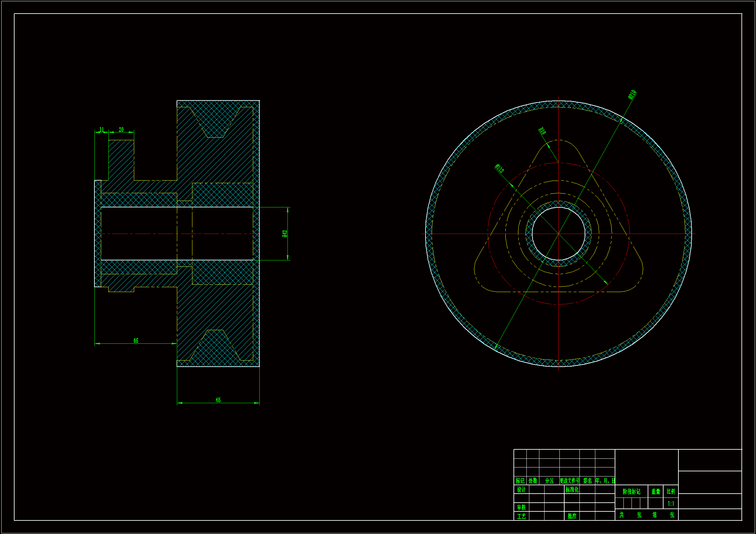This screenshot has height=534, width=756.
Task: Click the 设计 label in title block
Action: [x=521, y=489]
